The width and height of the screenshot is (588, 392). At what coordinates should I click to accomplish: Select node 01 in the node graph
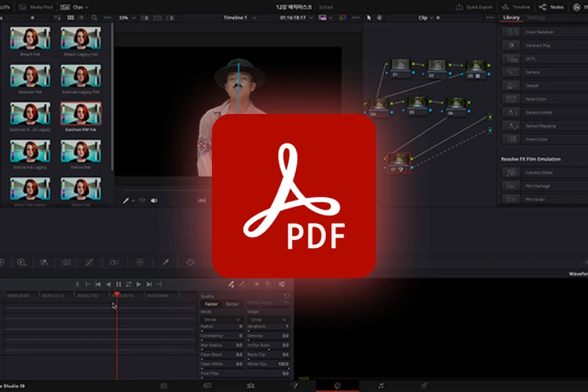pyautogui.click(x=400, y=68)
